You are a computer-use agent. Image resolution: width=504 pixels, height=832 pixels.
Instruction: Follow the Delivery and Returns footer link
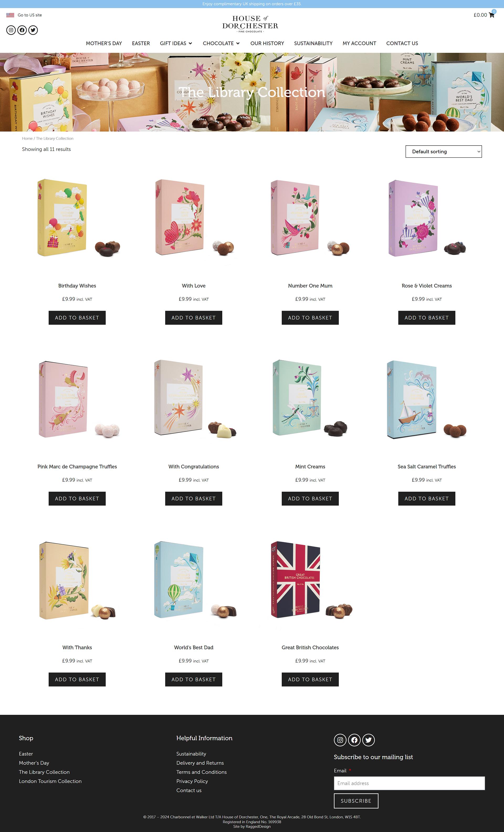coord(200,763)
